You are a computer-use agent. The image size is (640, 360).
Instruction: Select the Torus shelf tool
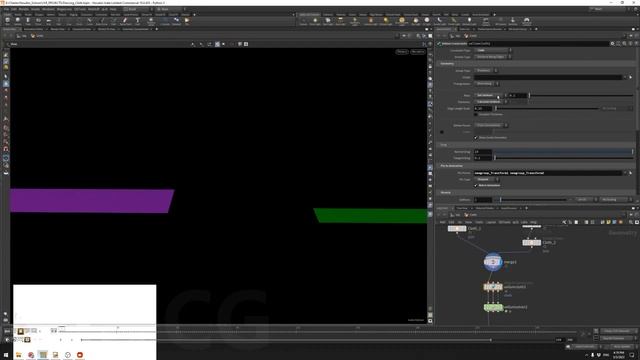coord(38,21)
